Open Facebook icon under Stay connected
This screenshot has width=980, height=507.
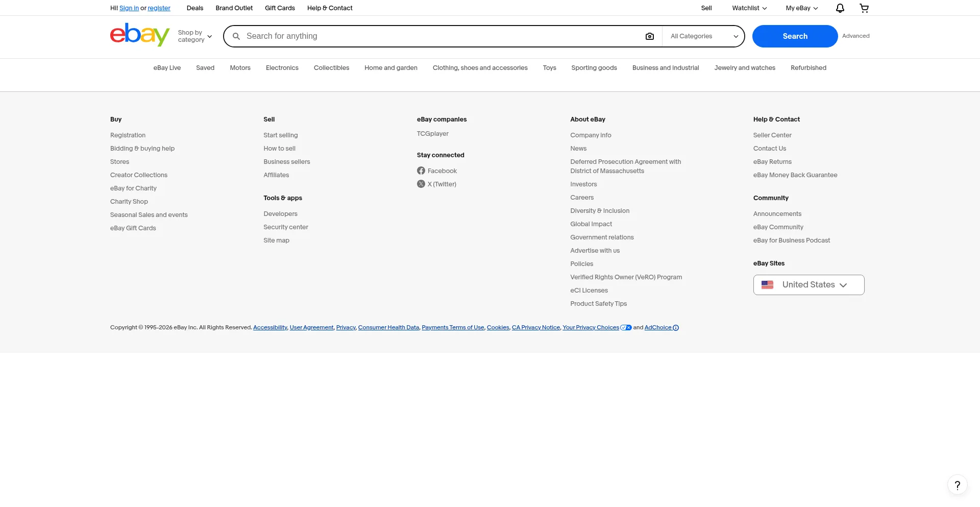pyautogui.click(x=421, y=171)
